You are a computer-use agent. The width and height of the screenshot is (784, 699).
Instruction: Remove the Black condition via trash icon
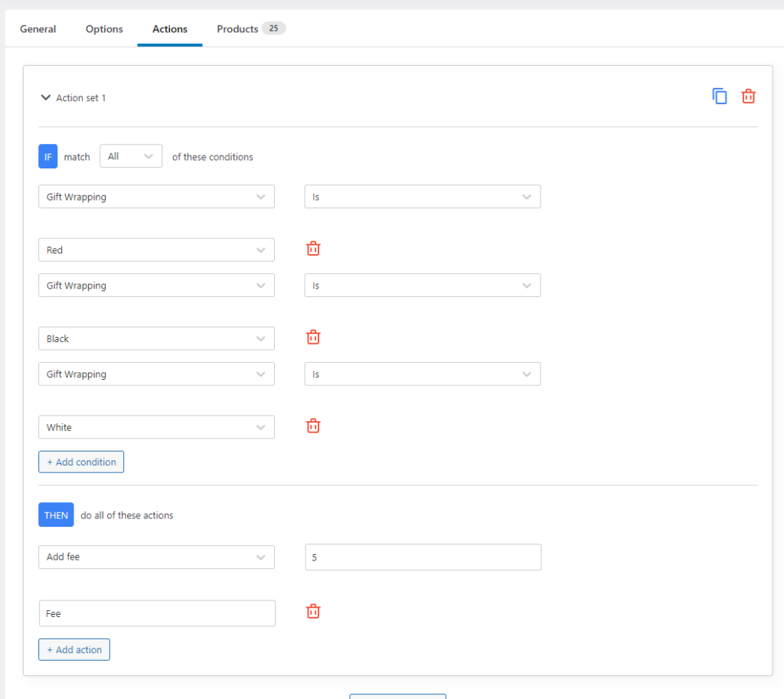313,338
